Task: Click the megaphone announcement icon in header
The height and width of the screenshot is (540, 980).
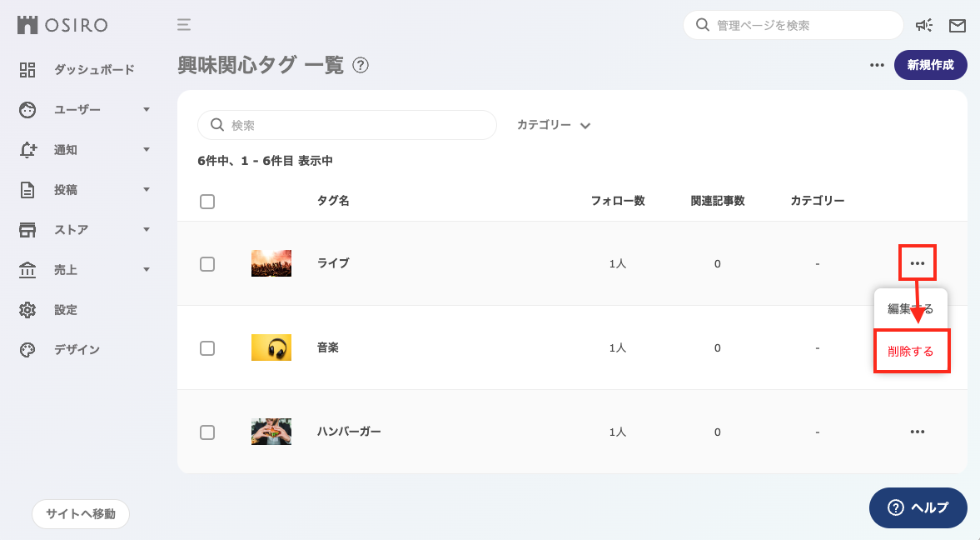Action: 924,25
